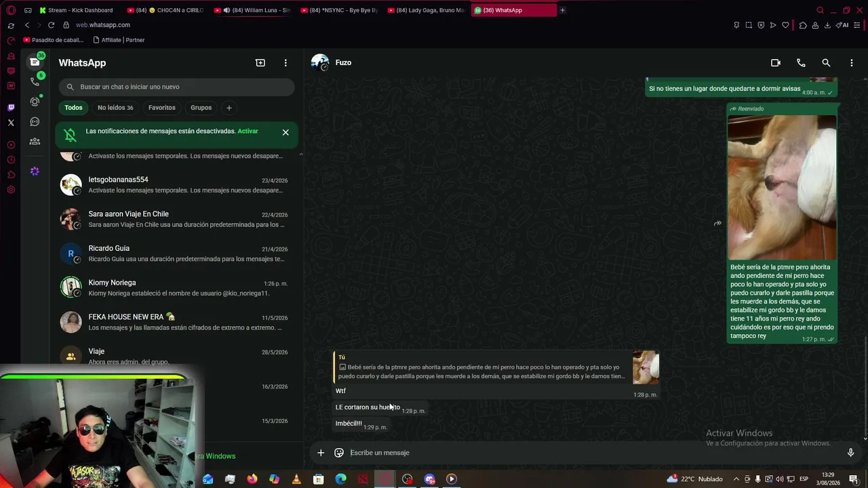Open Opera sidebar settings gear icon

pos(11,190)
